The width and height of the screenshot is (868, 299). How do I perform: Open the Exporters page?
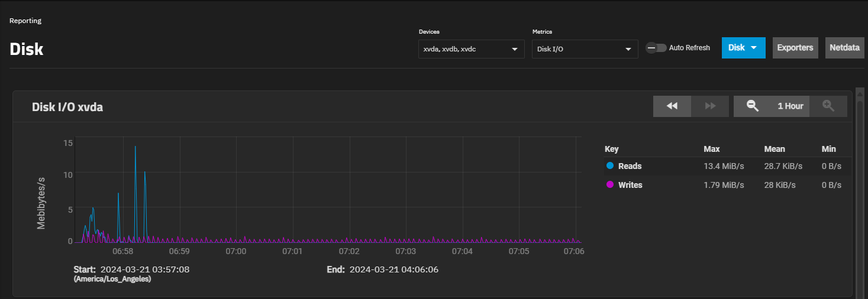pyautogui.click(x=795, y=48)
